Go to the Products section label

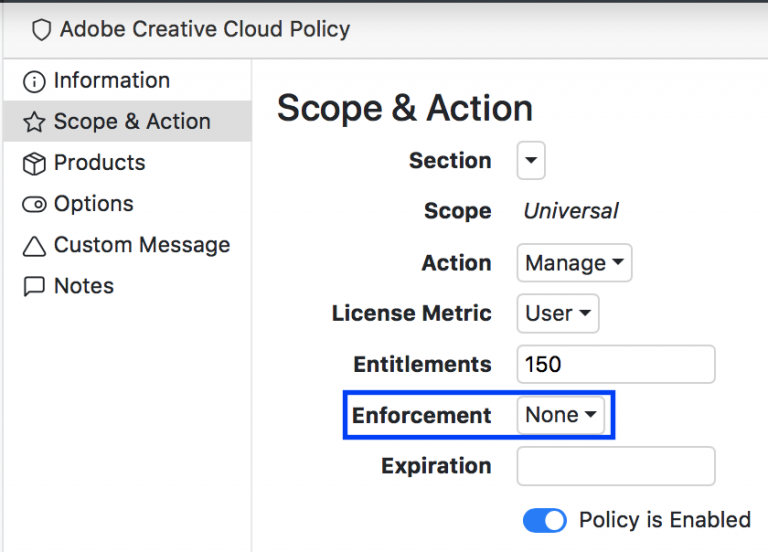pos(99,162)
